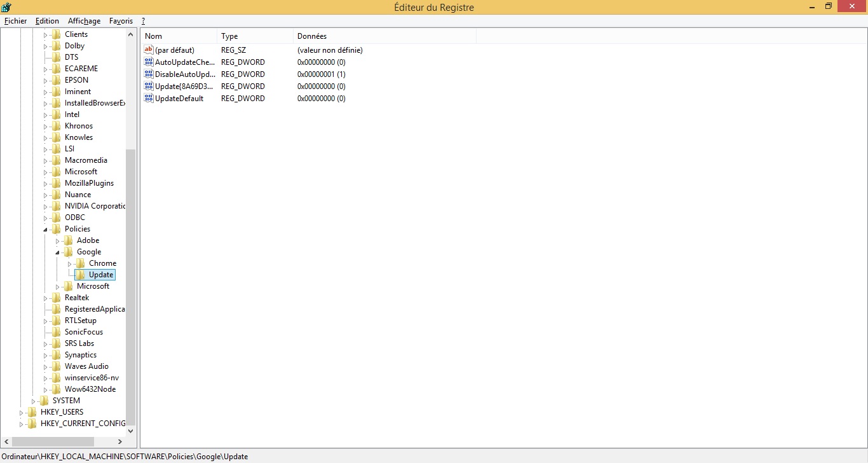Open the Favoris menu
The width and height of the screenshot is (868, 463).
(121, 21)
